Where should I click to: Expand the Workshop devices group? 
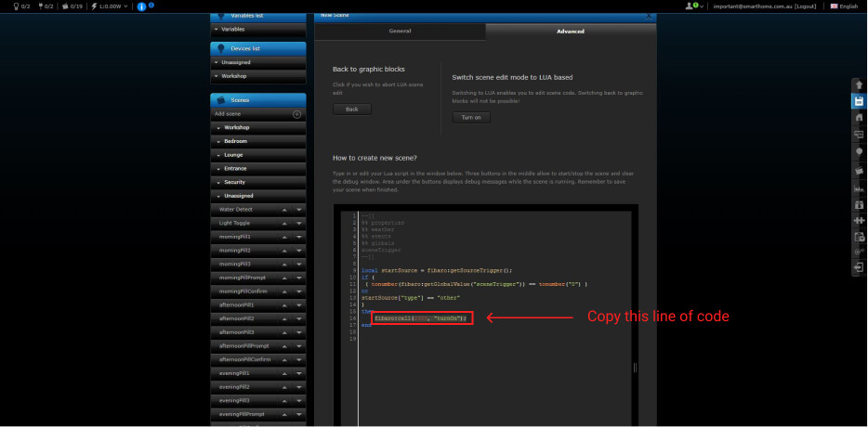[258, 76]
